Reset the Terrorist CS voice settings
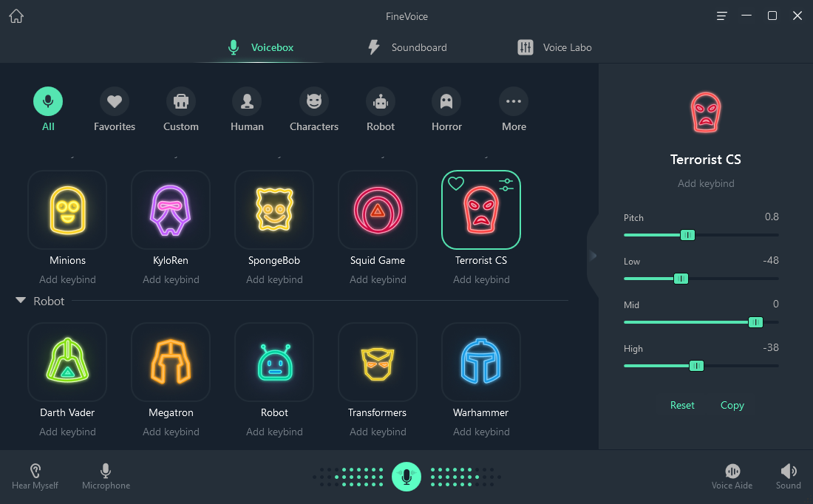The image size is (813, 504). (x=682, y=405)
